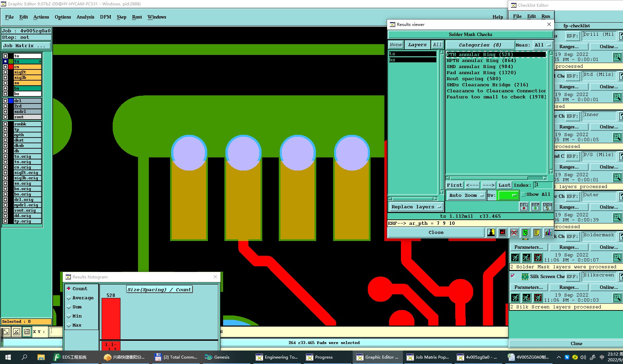This screenshot has height=364, width=623.
Task: Click the grid crosshair icon in bottom toolbar
Action: click(27, 332)
